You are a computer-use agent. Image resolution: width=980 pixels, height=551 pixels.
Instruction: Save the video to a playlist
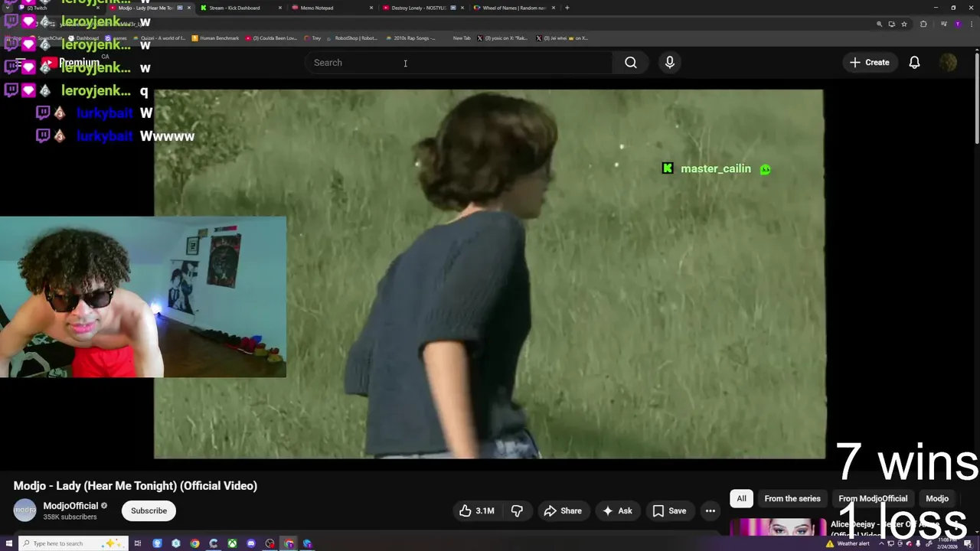click(x=669, y=510)
